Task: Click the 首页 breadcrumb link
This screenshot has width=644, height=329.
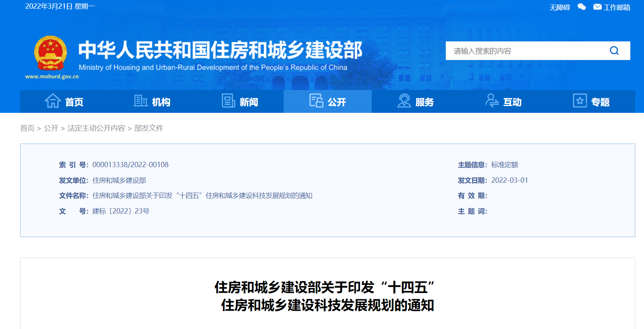Action: coord(27,128)
